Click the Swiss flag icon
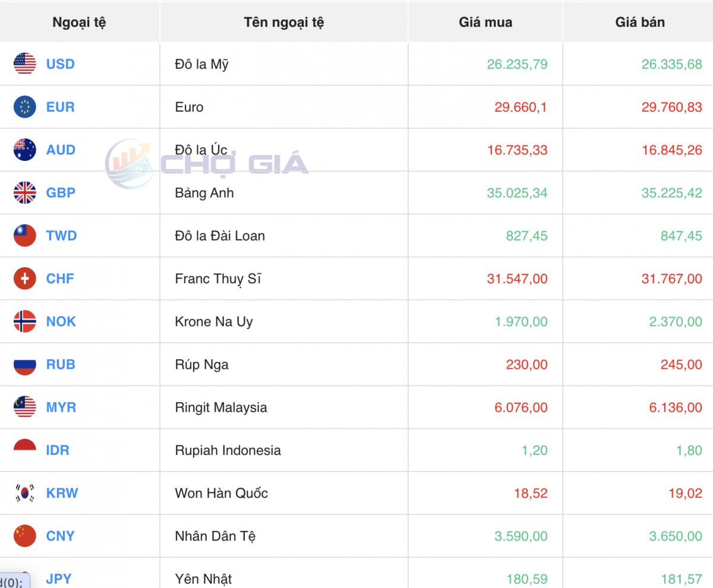The width and height of the screenshot is (713, 588). point(25,279)
